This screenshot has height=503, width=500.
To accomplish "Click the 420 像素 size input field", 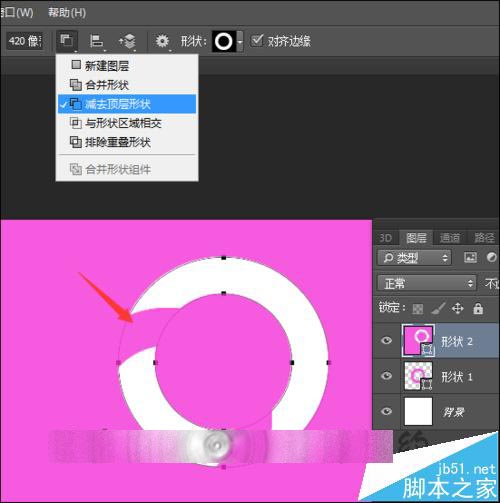I will coord(25,41).
